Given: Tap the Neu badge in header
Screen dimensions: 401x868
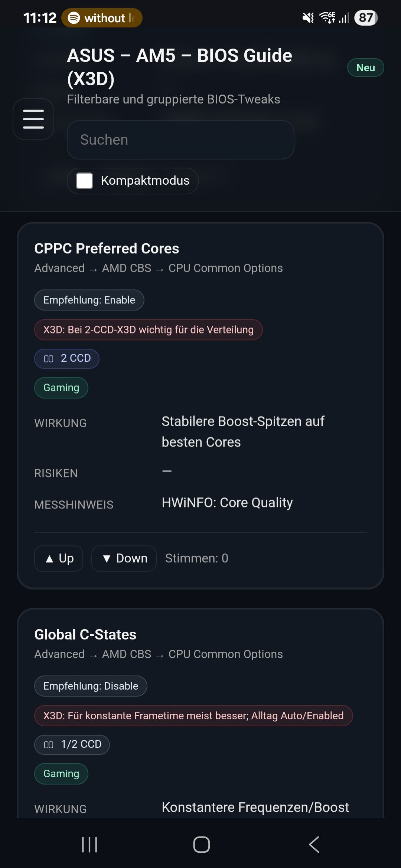Looking at the screenshot, I should [365, 68].
